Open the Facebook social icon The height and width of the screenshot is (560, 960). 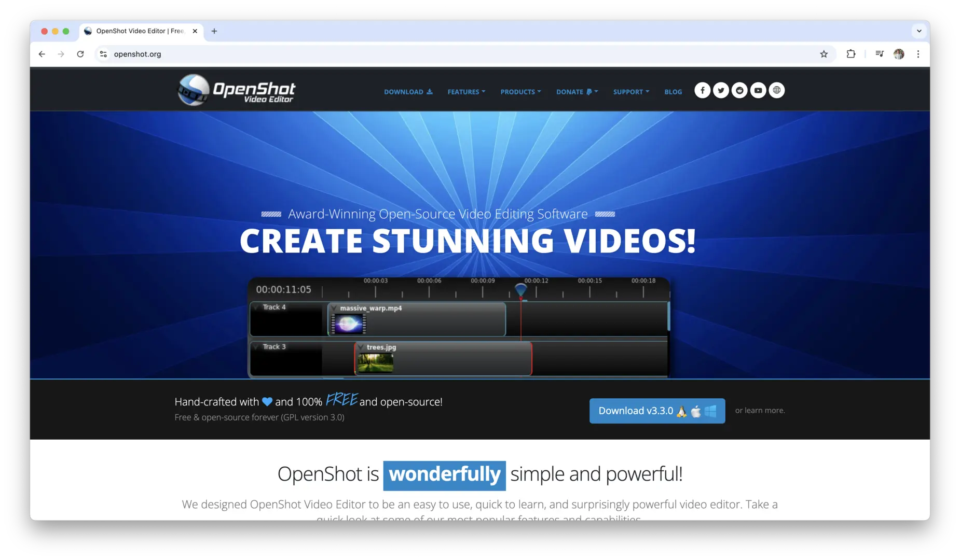702,90
